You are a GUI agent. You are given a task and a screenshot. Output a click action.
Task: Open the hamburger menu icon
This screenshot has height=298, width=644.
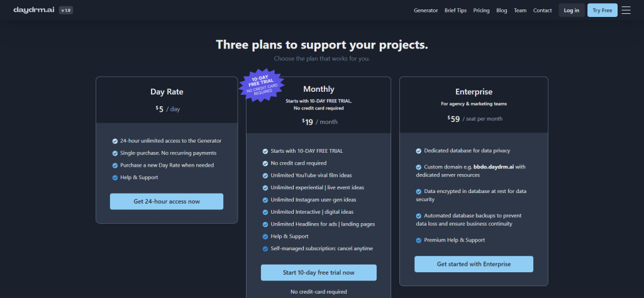click(626, 10)
